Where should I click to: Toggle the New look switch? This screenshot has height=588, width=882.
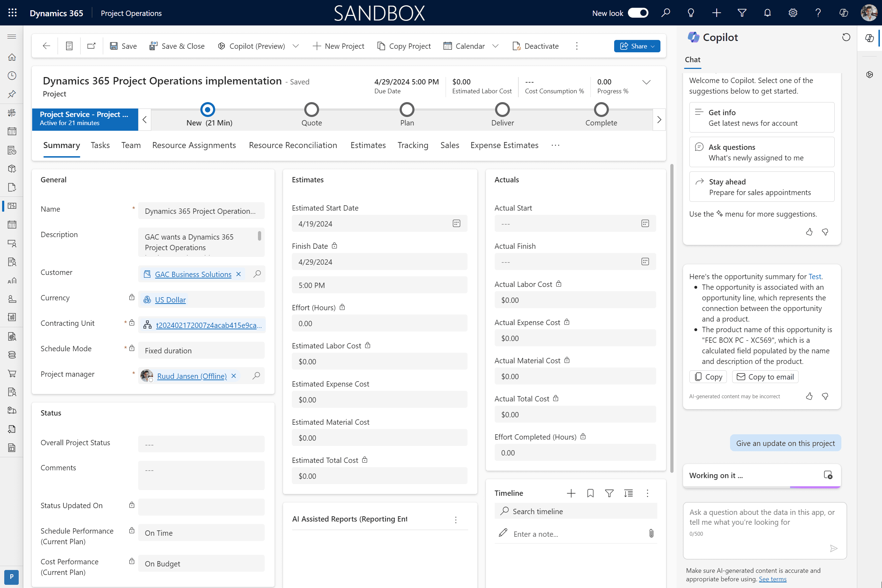638,13
